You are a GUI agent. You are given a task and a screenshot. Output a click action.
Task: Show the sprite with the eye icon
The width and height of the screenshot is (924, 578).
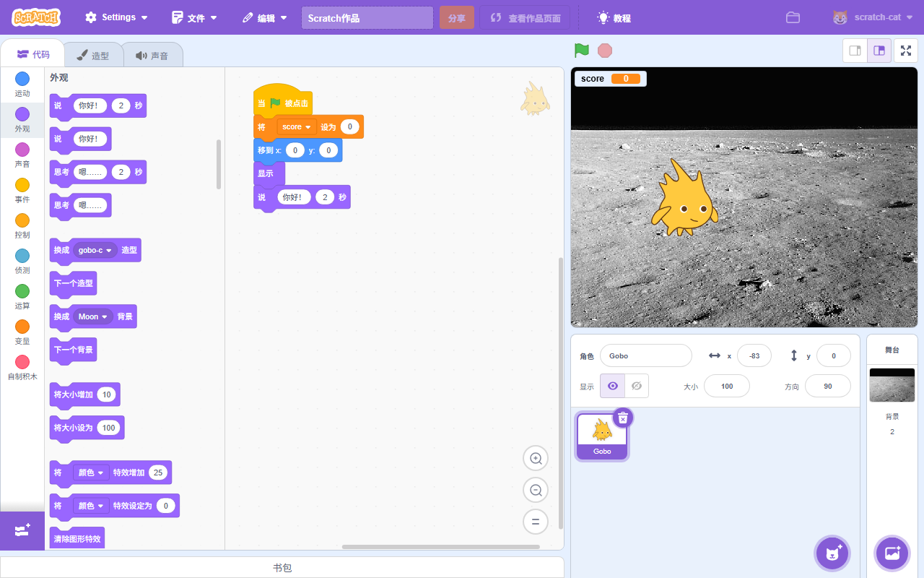pos(613,386)
